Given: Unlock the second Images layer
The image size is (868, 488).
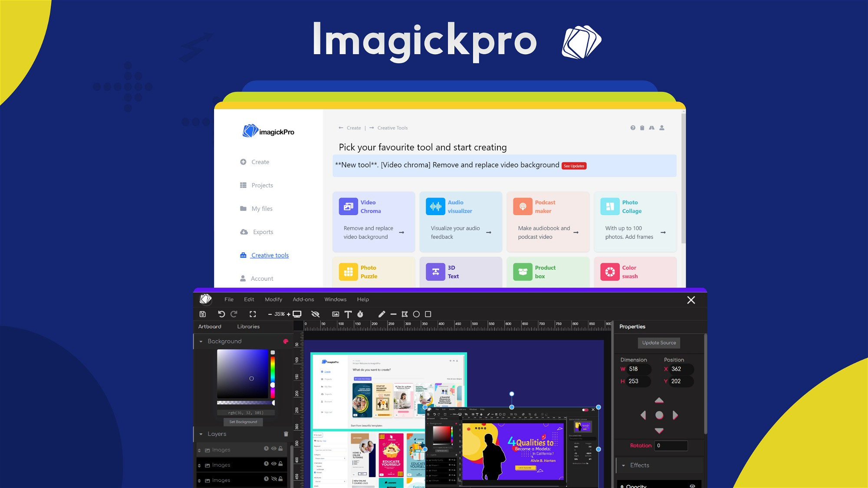Looking at the screenshot, I should click(x=281, y=464).
